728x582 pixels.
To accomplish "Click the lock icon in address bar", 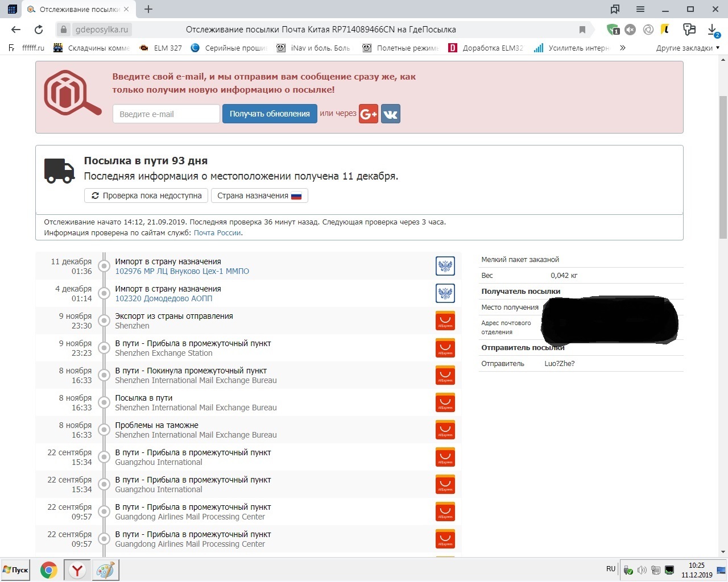I will [64, 30].
